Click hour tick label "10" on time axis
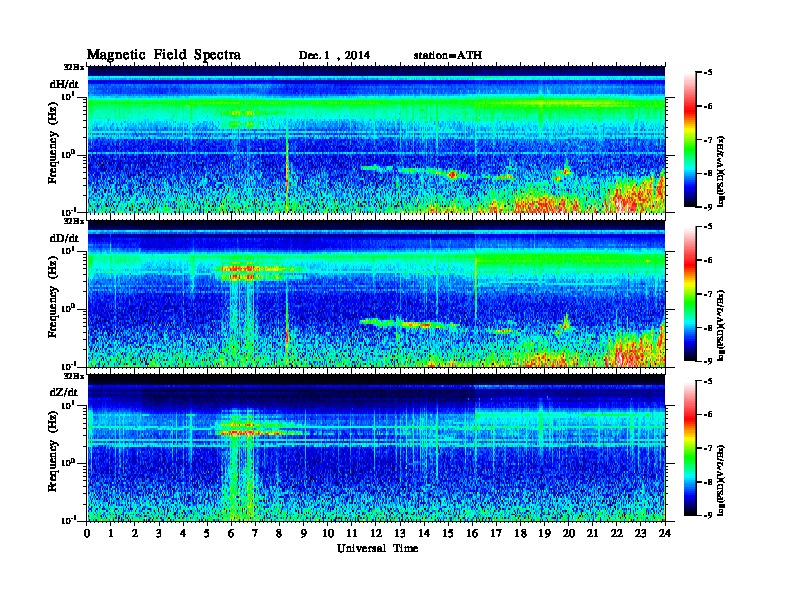 328,534
